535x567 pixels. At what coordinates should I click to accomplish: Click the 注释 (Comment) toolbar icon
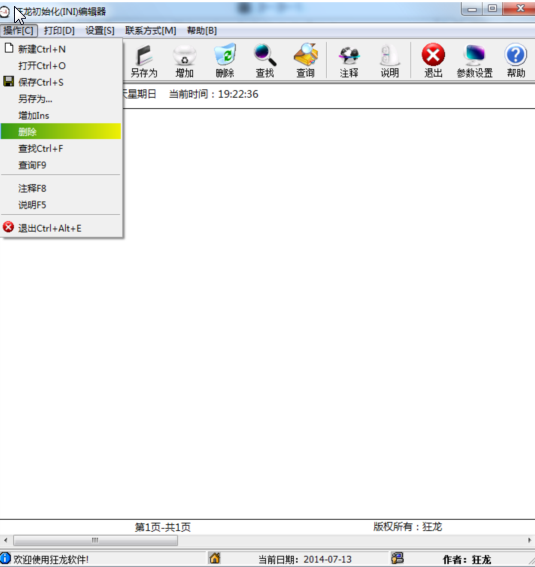coord(349,61)
